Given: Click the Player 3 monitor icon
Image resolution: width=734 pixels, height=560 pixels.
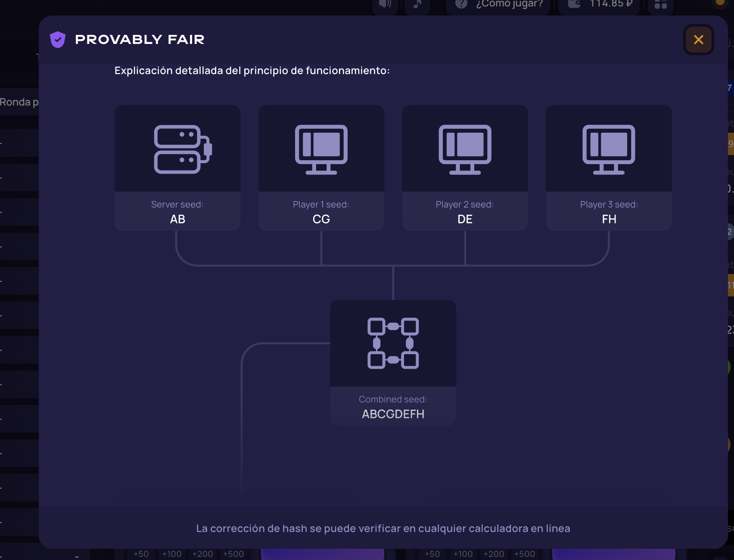Looking at the screenshot, I should tap(609, 149).
